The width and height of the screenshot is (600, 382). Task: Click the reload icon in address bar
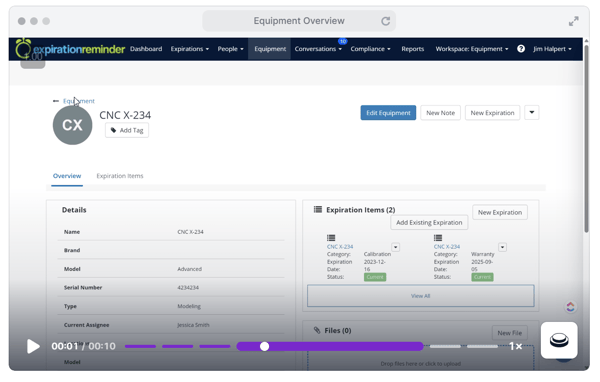coord(386,21)
